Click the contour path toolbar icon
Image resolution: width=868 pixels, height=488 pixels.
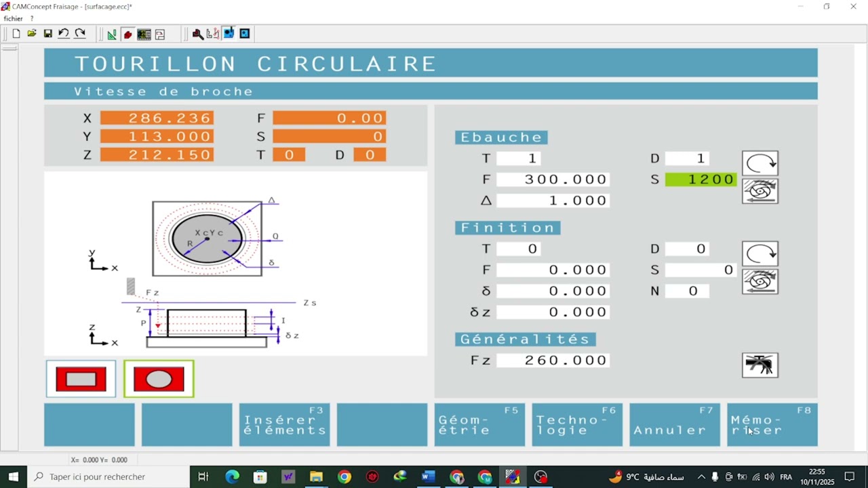(x=213, y=34)
